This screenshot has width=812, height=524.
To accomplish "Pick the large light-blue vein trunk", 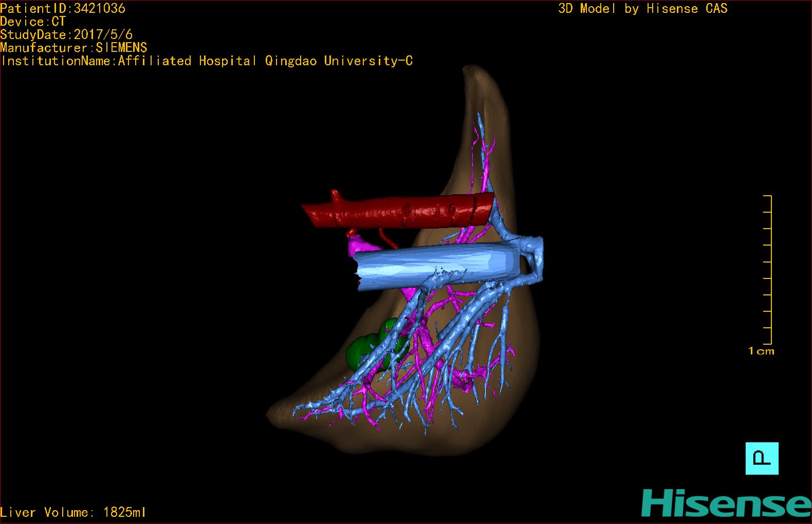I will coord(437,266).
